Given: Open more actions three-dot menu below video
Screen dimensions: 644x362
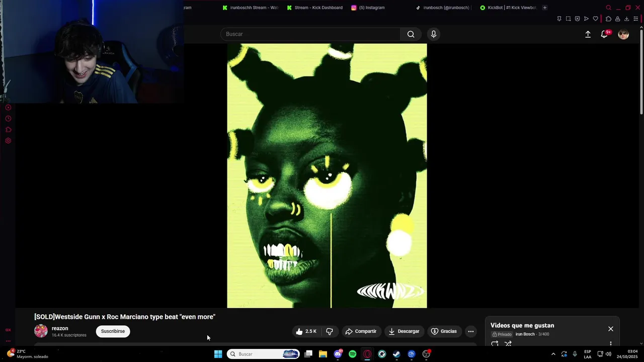Looking at the screenshot, I should (471, 331).
